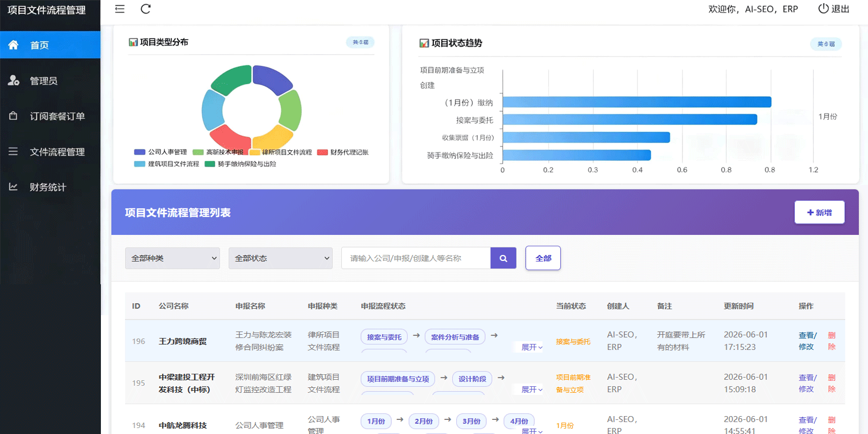Click the 骑手缴纳保险与出险 bar in chart
The height and width of the screenshot is (434, 868).
[x=577, y=155]
